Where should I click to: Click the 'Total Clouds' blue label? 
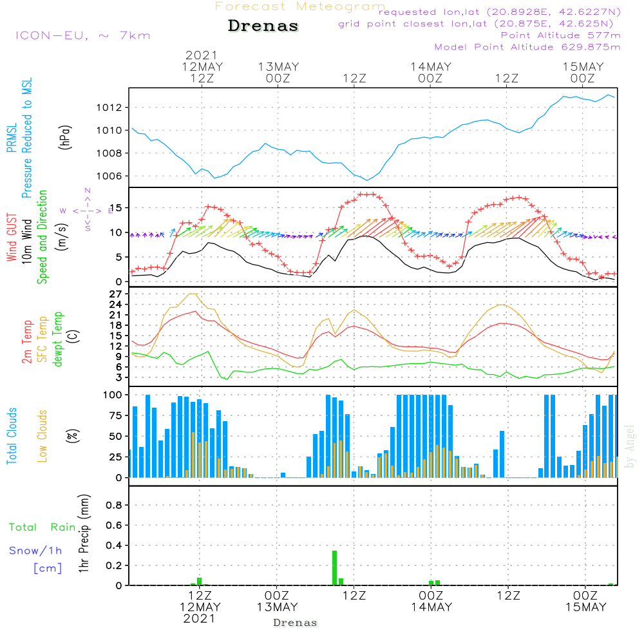click(x=12, y=436)
